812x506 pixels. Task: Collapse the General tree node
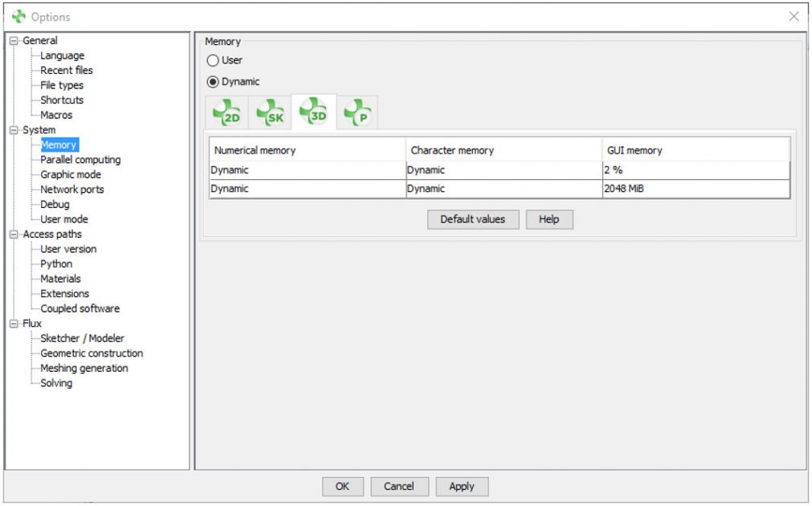(13, 41)
